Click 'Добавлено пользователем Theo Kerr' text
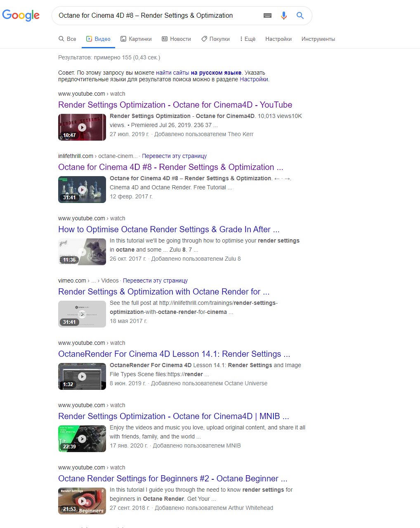 (204, 134)
